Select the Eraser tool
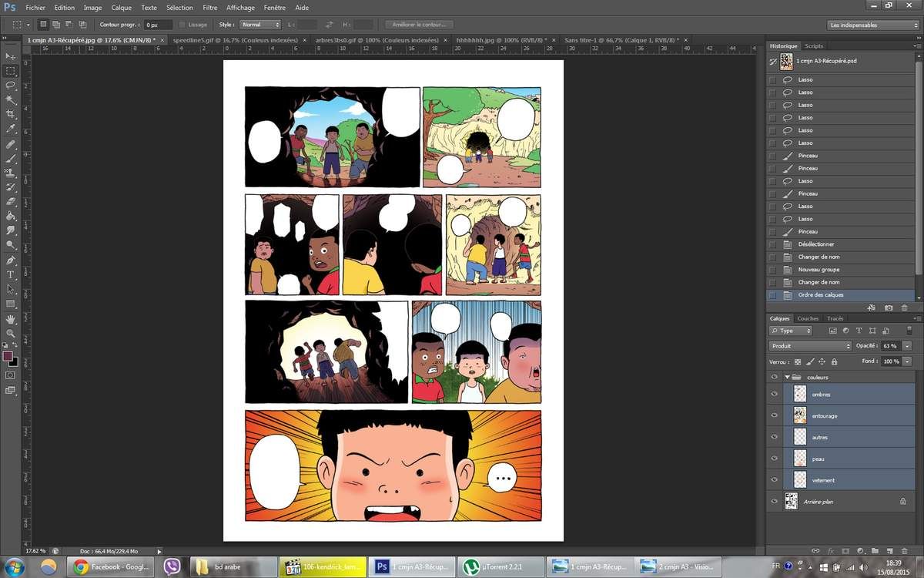This screenshot has width=924, height=578. pos(11,202)
